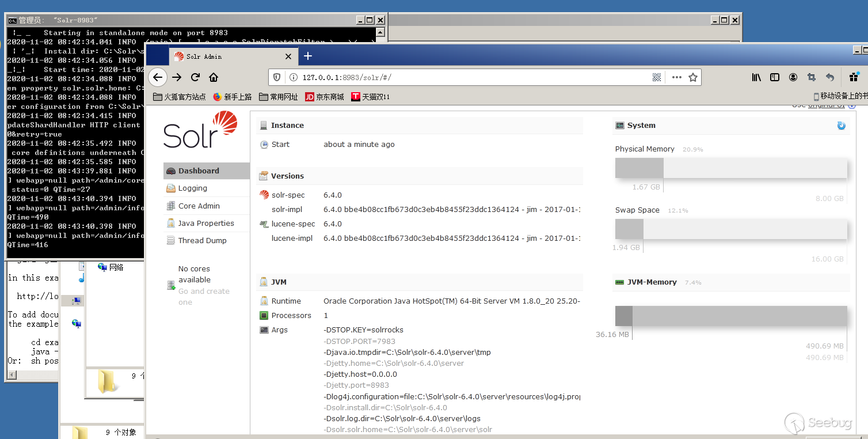This screenshot has width=868, height=439.
Task: Open a new browser tab
Action: (x=308, y=56)
